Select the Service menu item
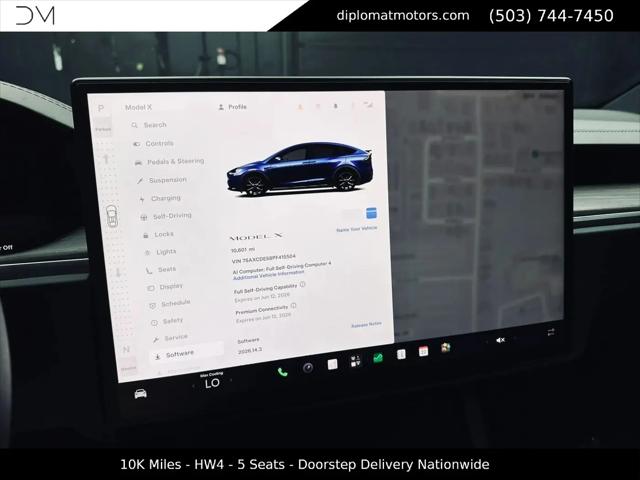640x480 pixels. pyautogui.click(x=170, y=338)
